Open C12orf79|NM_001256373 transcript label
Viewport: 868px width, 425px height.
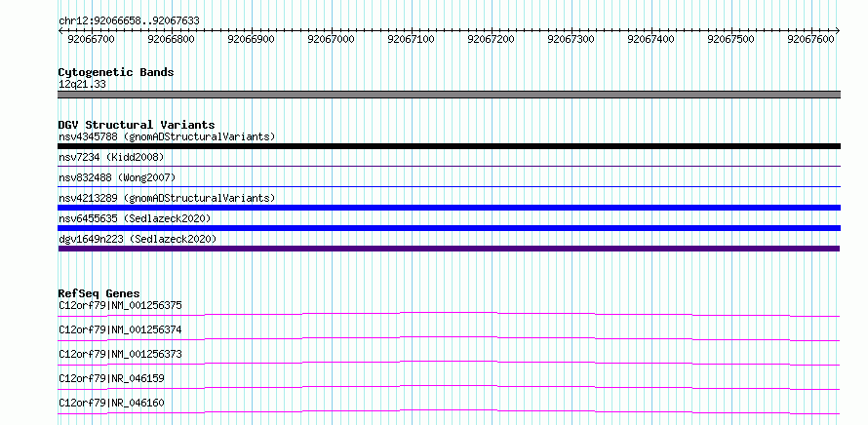(x=120, y=354)
